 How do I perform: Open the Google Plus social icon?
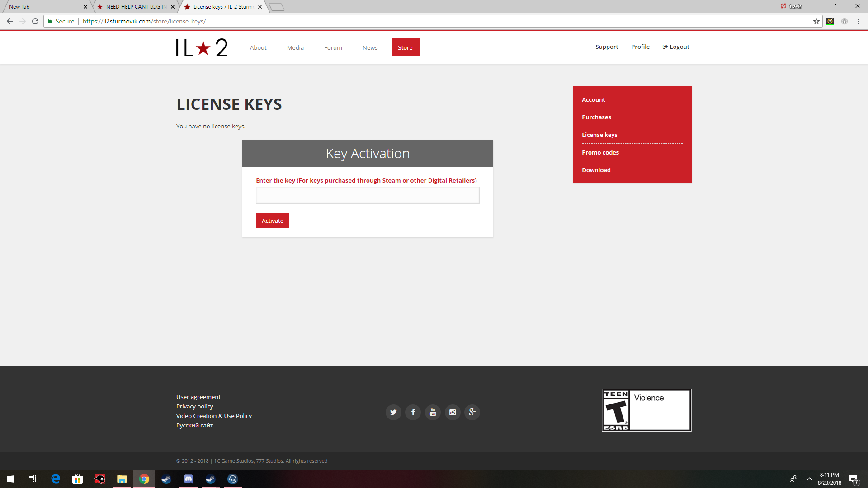472,412
